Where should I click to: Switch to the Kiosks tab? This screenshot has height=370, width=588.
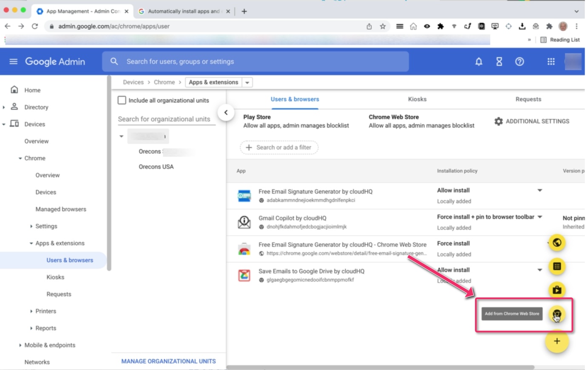[x=417, y=99]
